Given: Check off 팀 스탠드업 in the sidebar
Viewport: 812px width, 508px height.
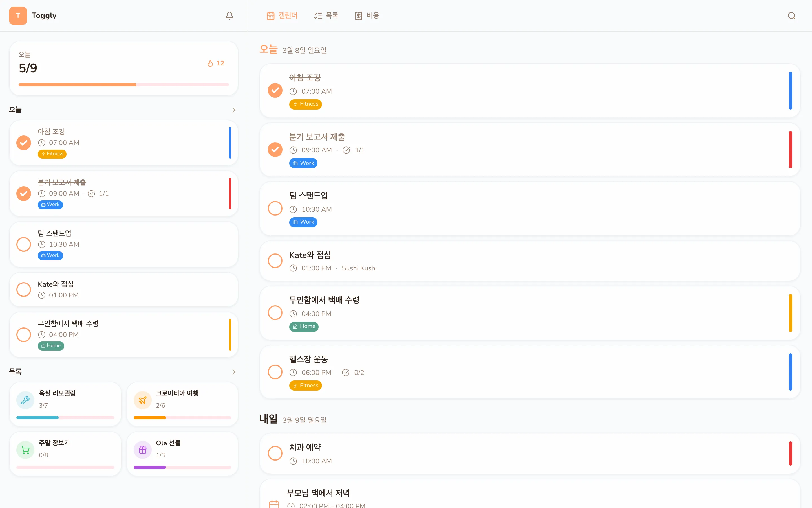Looking at the screenshot, I should tap(24, 245).
